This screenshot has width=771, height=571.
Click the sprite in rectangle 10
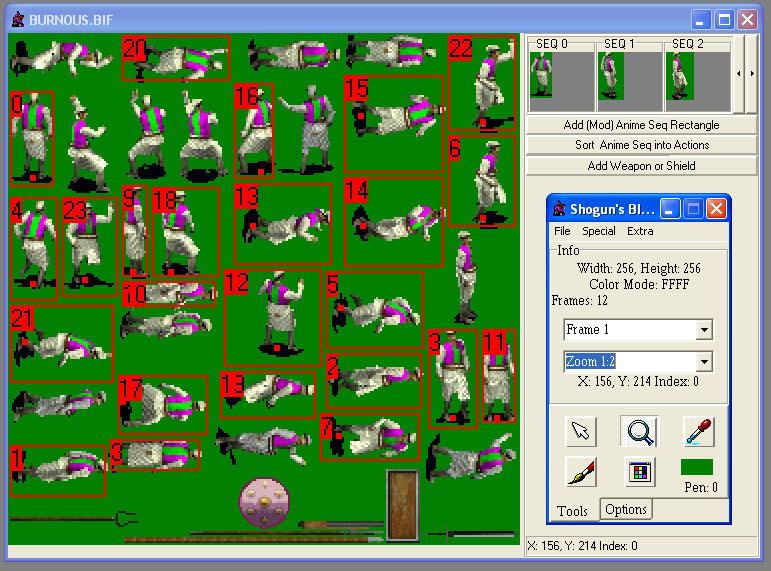tap(169, 294)
